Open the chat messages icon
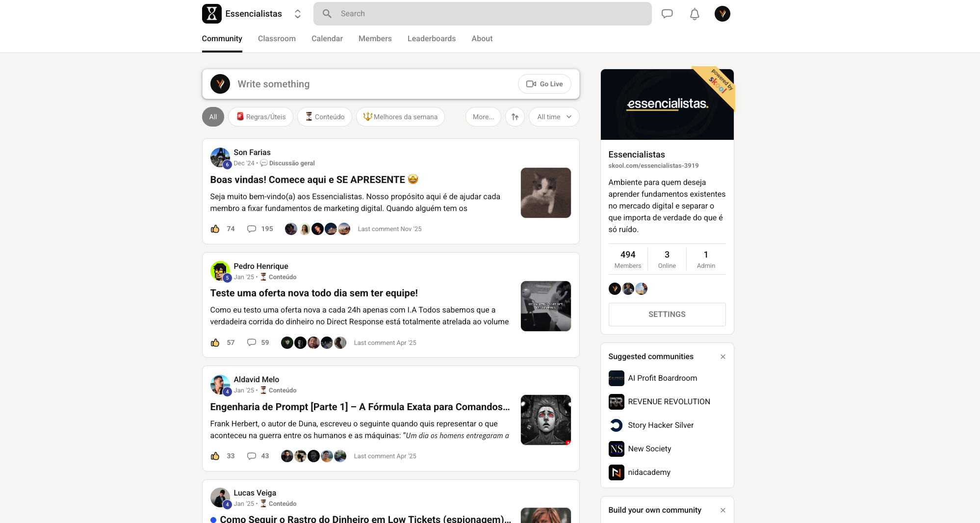 (667, 14)
